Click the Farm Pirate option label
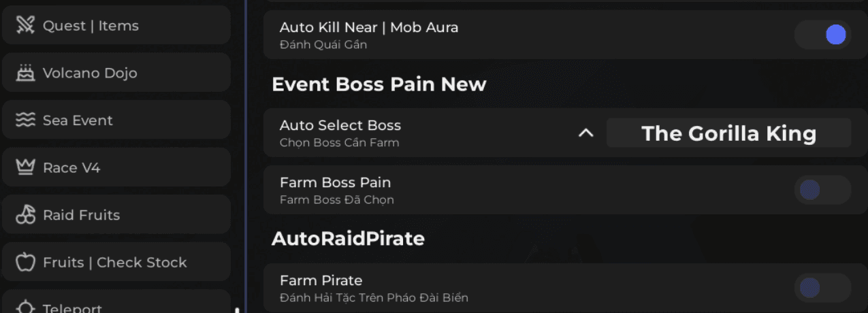868x313 pixels. tap(321, 281)
